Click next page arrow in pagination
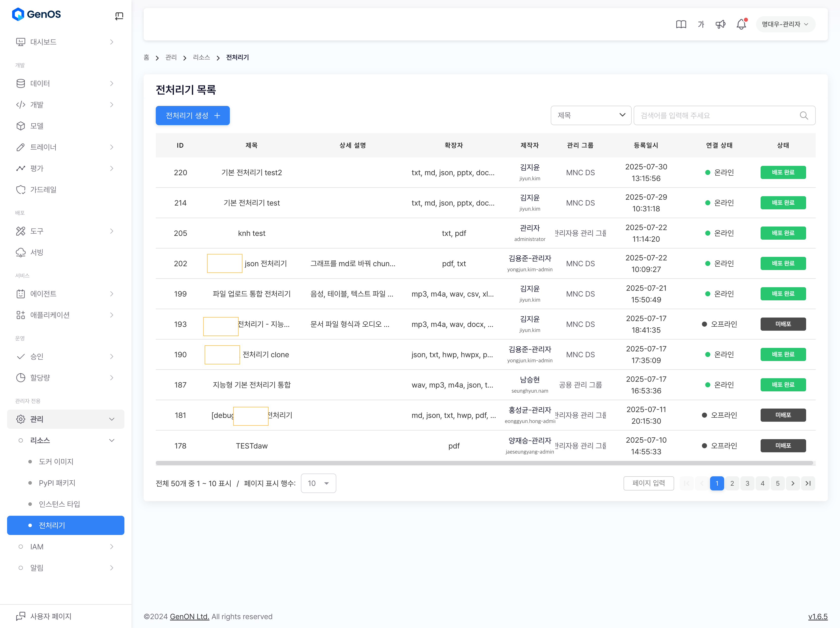Screen dimensions: 840x628 tap(792, 483)
